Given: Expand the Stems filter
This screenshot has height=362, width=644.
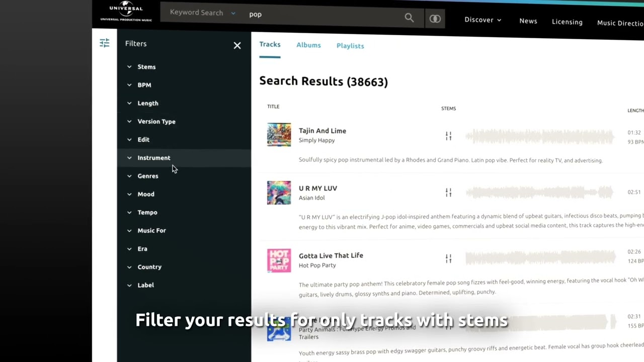Looking at the screenshot, I should (184, 67).
